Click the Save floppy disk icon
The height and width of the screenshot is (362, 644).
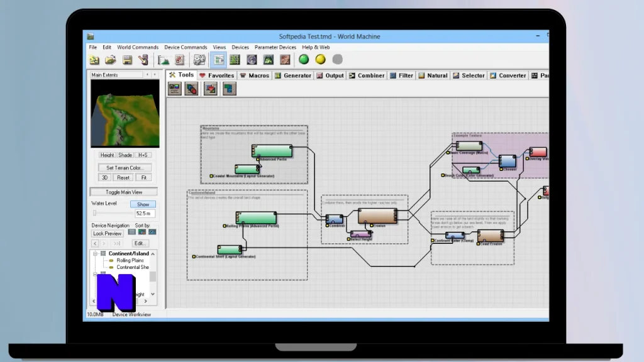point(127,60)
